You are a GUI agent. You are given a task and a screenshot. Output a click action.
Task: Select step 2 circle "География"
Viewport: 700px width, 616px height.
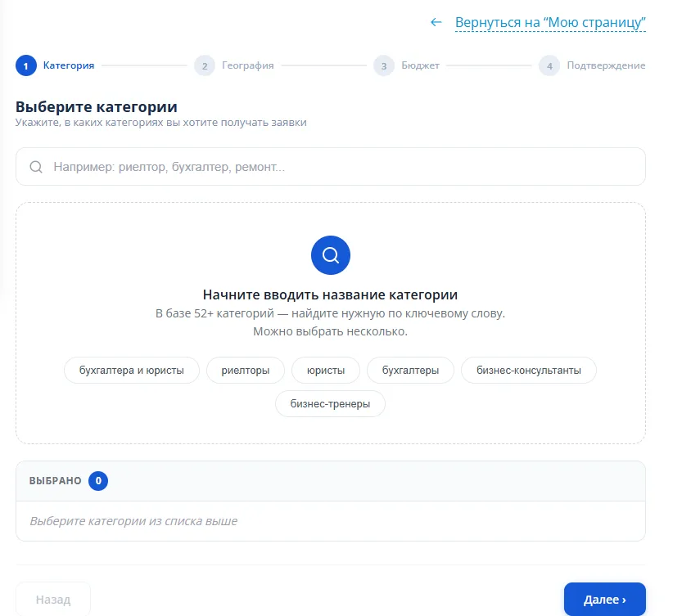pyautogui.click(x=205, y=65)
